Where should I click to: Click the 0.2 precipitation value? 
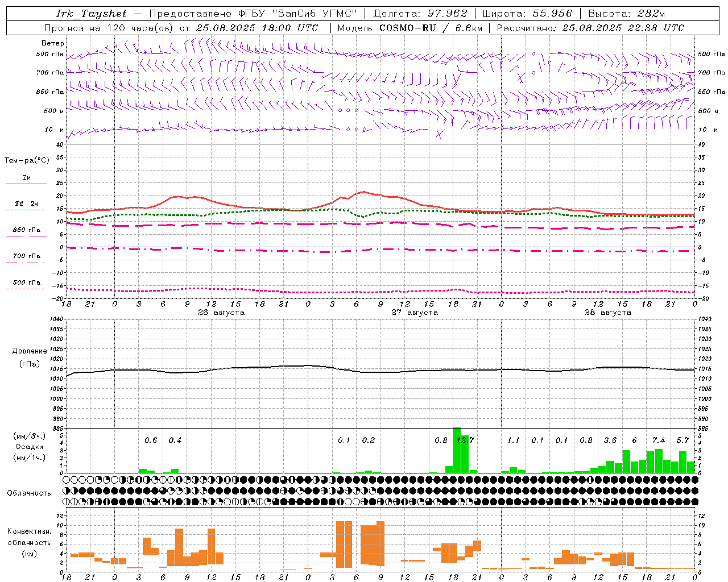pos(369,440)
